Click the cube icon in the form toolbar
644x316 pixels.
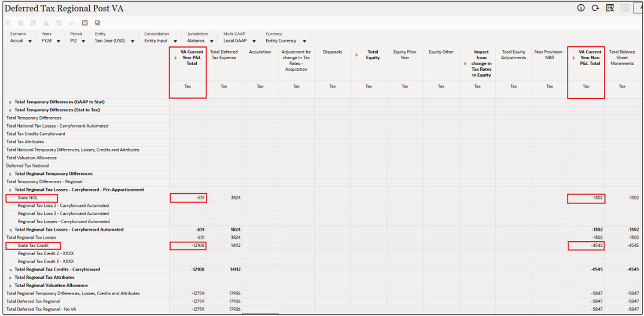click(x=21, y=23)
